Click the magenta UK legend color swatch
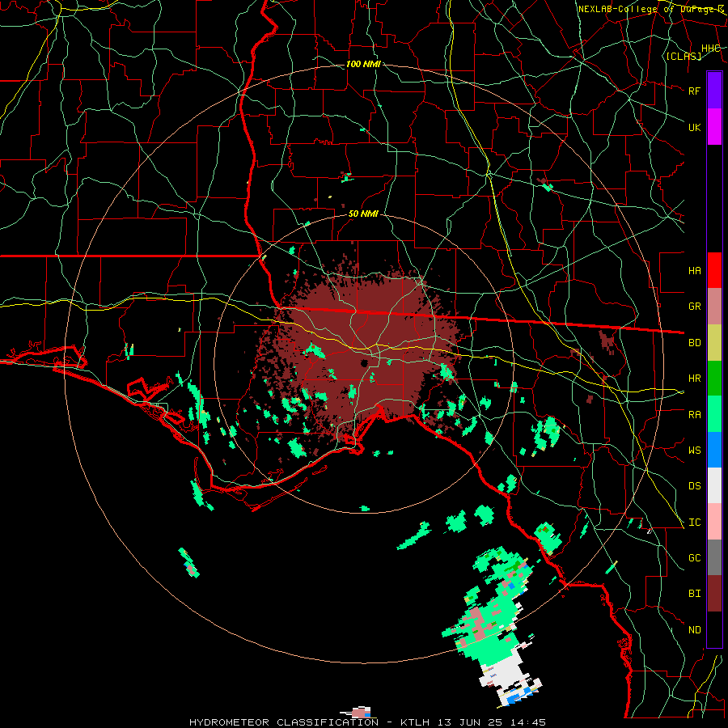This screenshot has height=728, width=728. [x=714, y=127]
